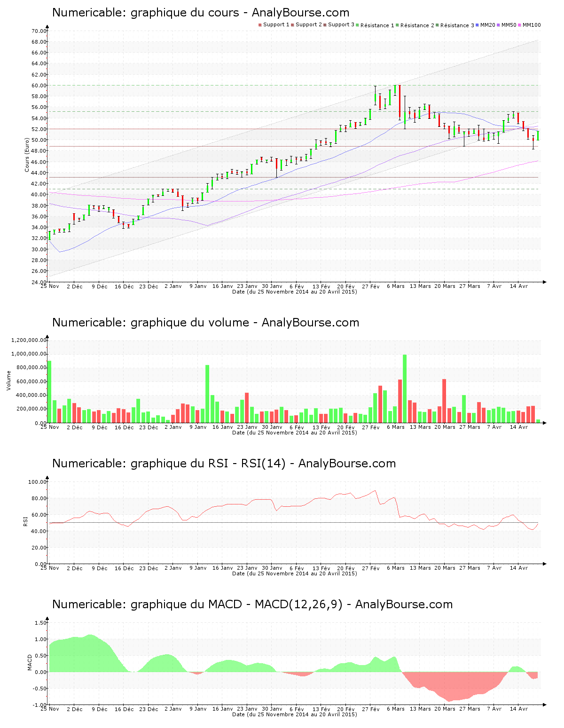Click '27 Fév' date on price chart axis
Viewport: 564px width, 728px height.
[371, 286]
